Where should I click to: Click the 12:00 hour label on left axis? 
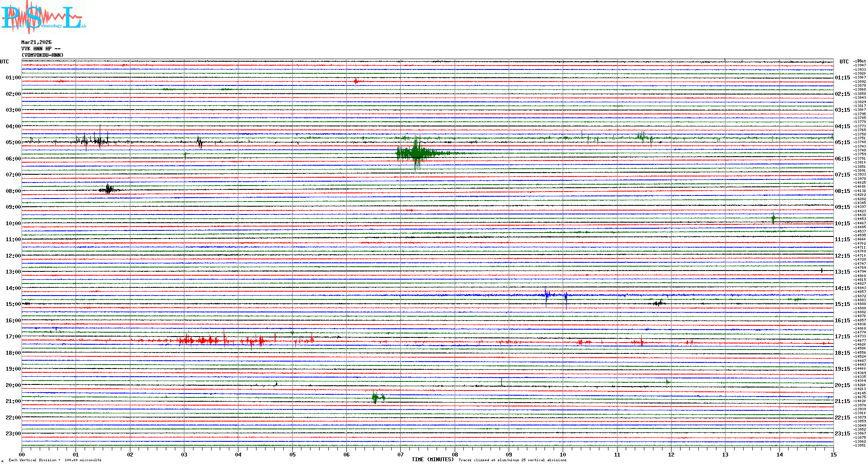(13, 256)
